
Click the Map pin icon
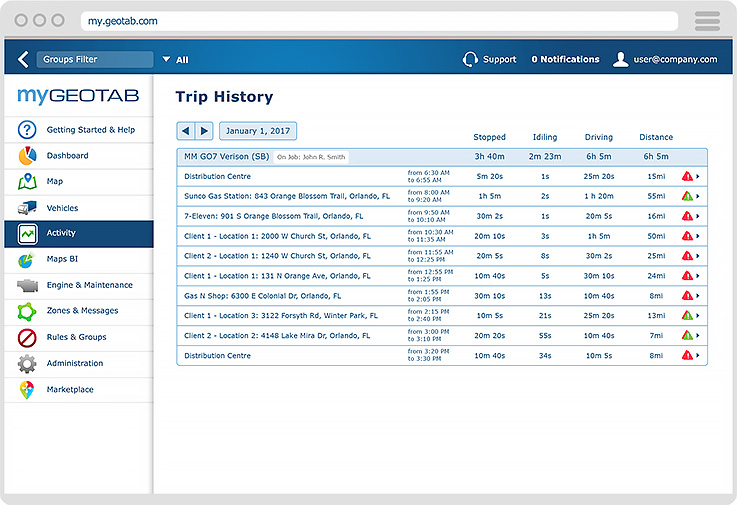27,181
